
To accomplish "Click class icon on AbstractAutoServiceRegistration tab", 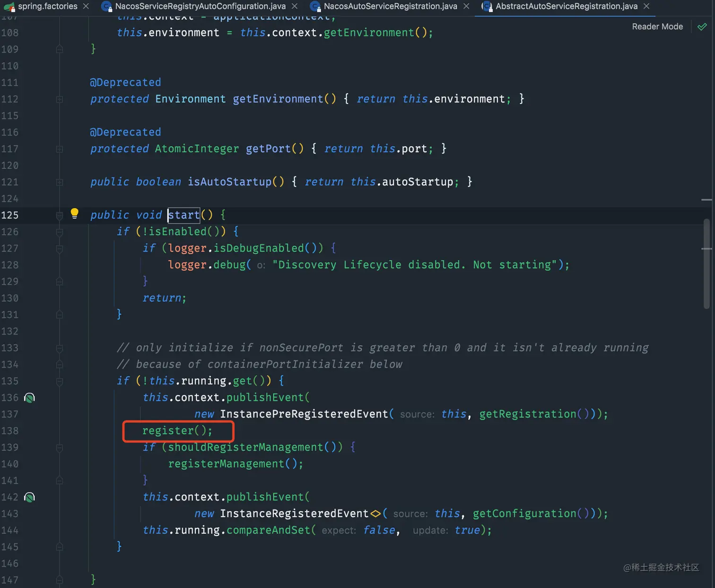I will [487, 7].
